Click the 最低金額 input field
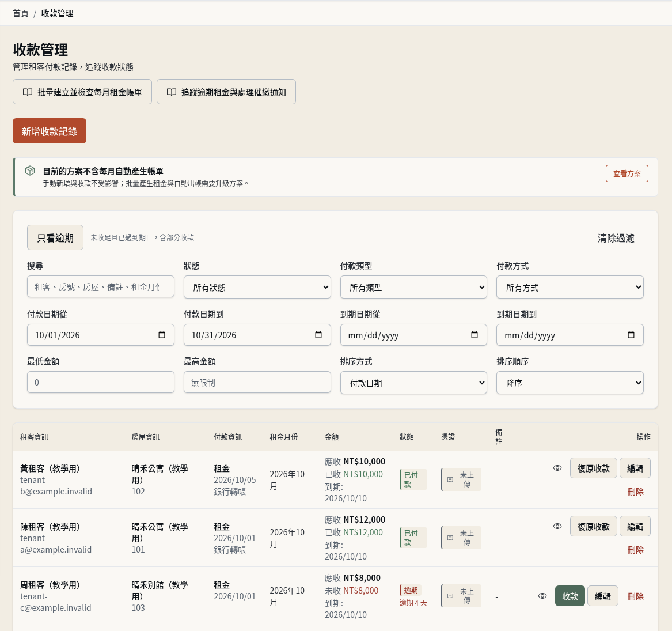The image size is (672, 631). 101,382
